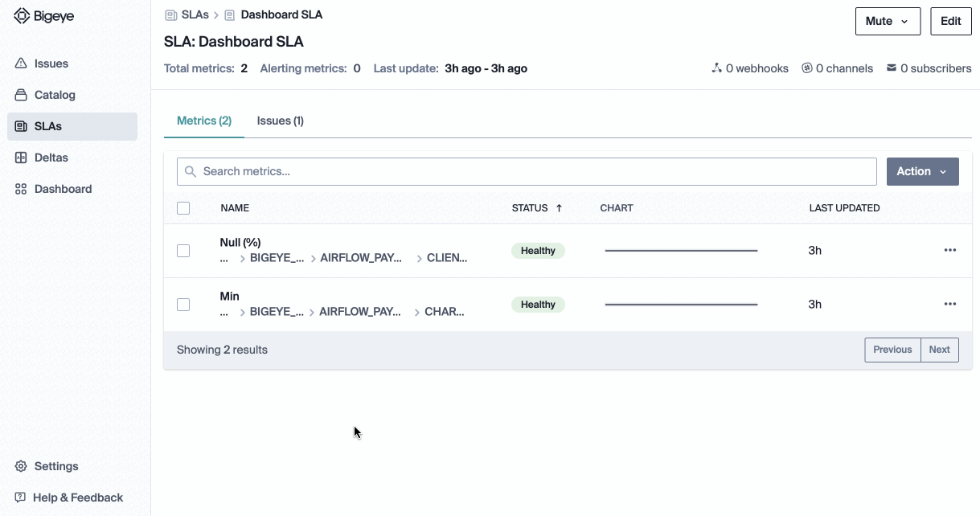Focus the Search metrics field
The image size is (980, 516).
tap(527, 171)
